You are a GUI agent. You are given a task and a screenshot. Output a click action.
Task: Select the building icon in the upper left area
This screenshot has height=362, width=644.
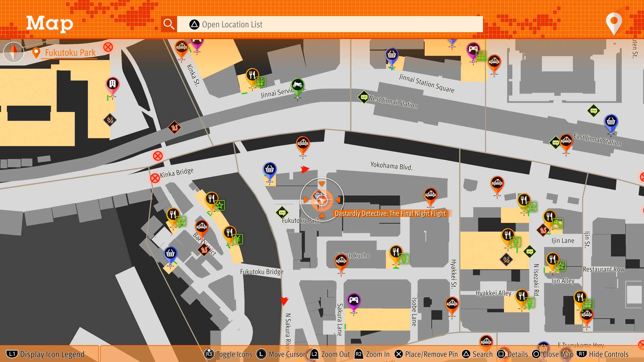coord(112,84)
